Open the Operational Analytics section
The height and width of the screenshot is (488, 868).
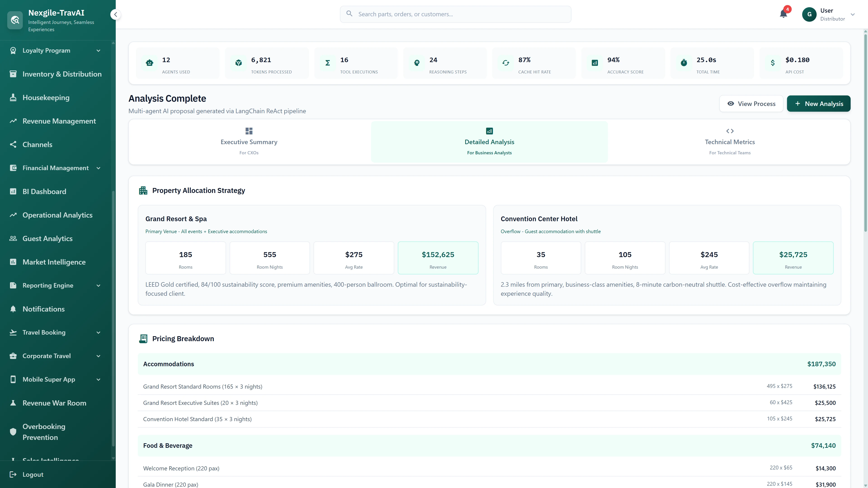57,215
